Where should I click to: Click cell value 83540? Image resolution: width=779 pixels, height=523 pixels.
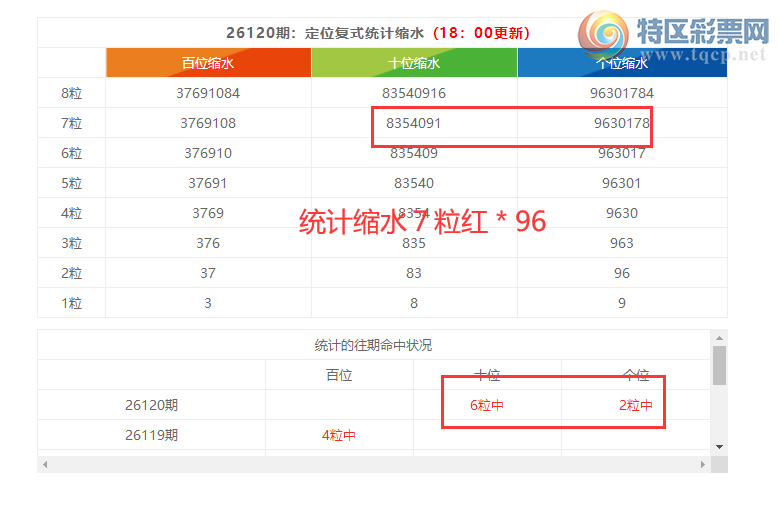click(x=414, y=183)
